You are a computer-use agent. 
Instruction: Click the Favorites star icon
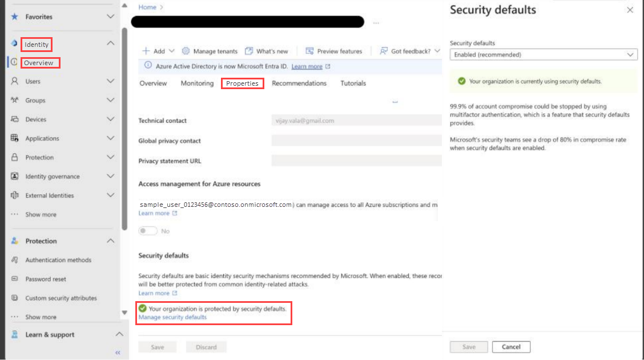[15, 17]
